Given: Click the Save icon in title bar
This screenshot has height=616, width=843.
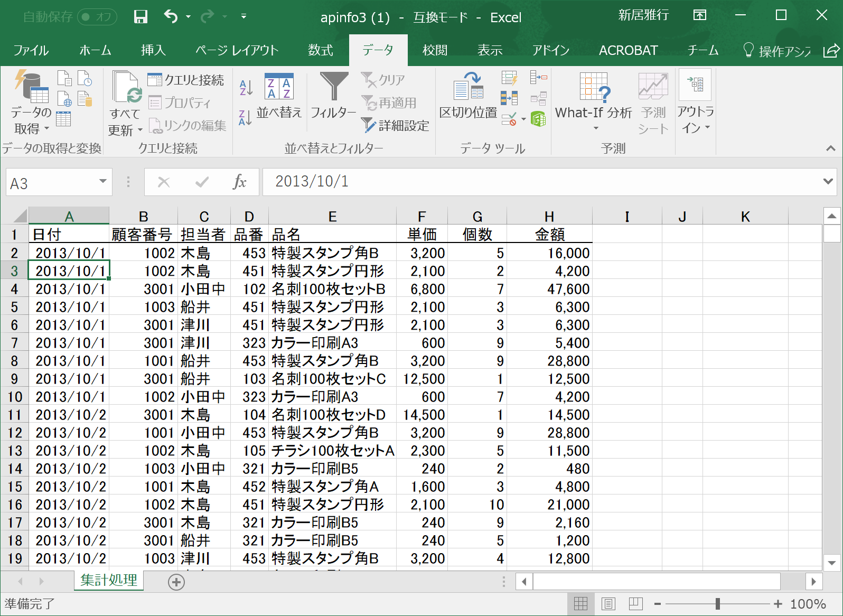Looking at the screenshot, I should (140, 17).
